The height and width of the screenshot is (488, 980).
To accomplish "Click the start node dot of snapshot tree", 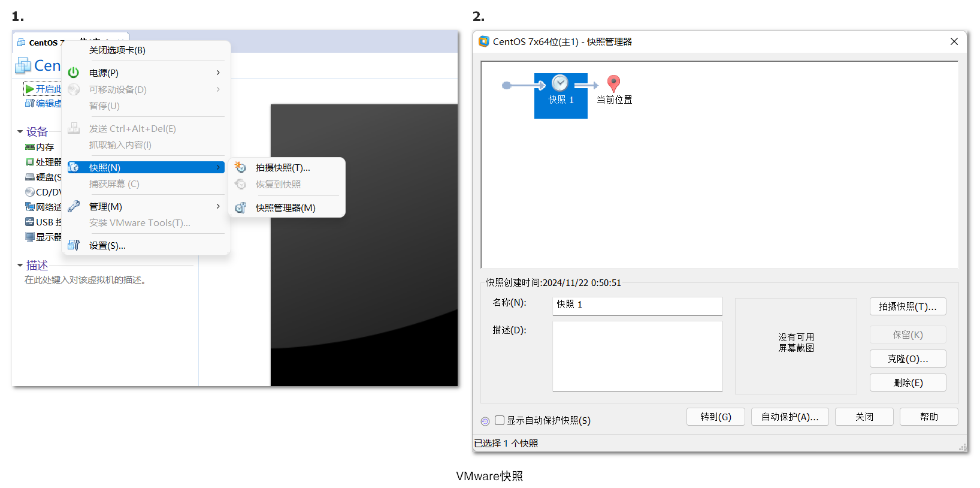I will [x=507, y=86].
